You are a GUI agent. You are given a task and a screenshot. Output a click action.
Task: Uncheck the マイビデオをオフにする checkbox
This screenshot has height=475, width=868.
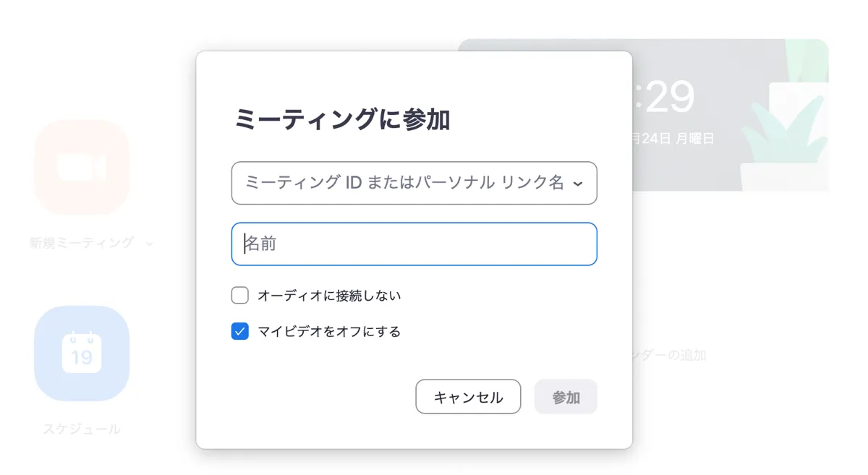[240, 331]
